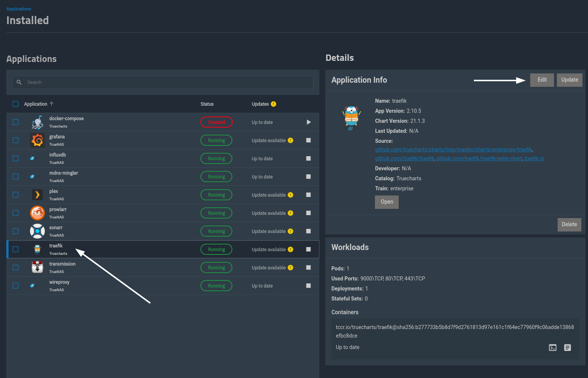Click the sonarr application icon
588x378 pixels.
(x=37, y=231)
